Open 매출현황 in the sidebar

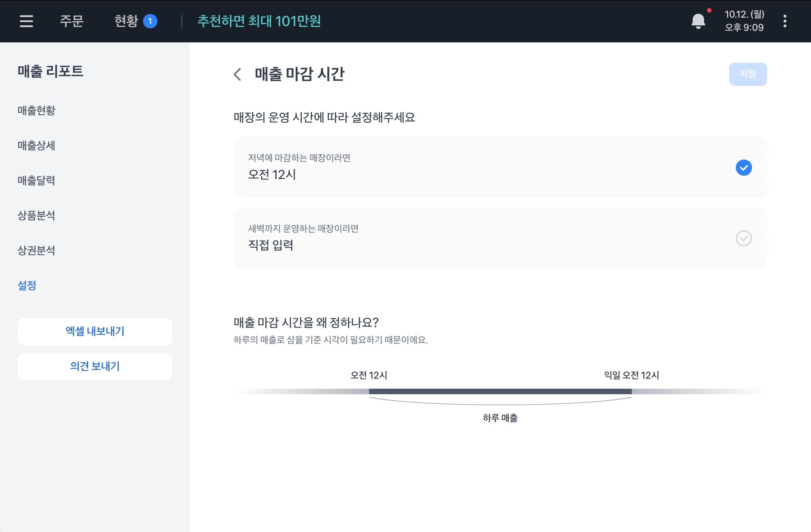point(36,110)
